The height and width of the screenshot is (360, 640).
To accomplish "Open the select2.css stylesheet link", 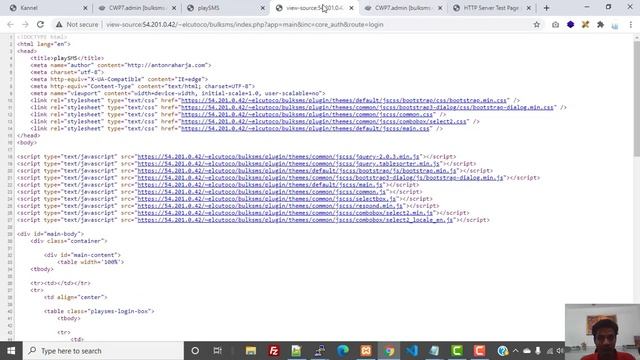I will pos(324,121).
